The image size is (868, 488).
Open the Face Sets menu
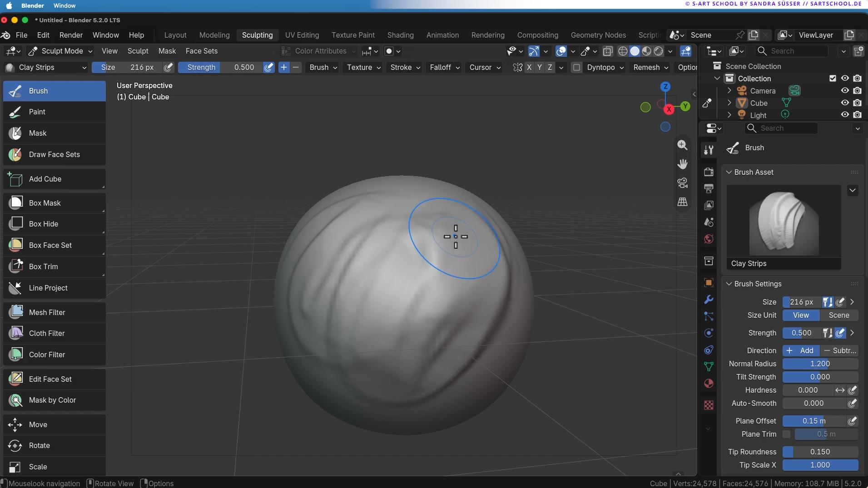point(202,51)
